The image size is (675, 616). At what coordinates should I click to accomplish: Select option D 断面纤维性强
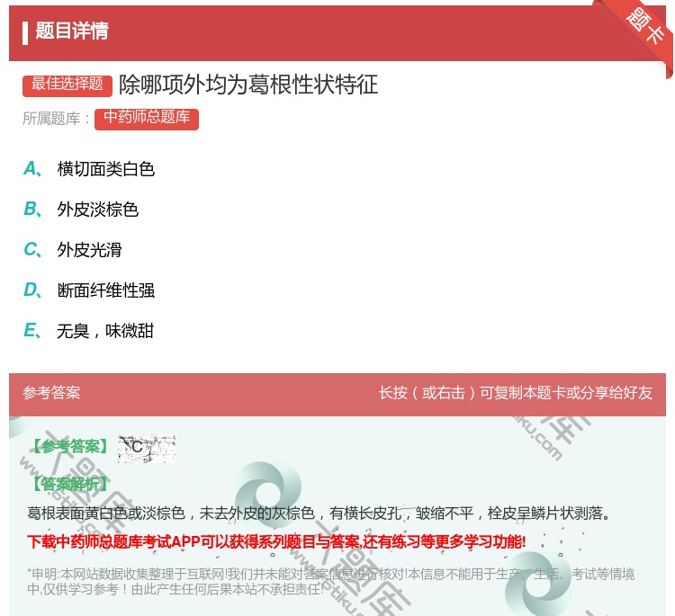coord(89,290)
